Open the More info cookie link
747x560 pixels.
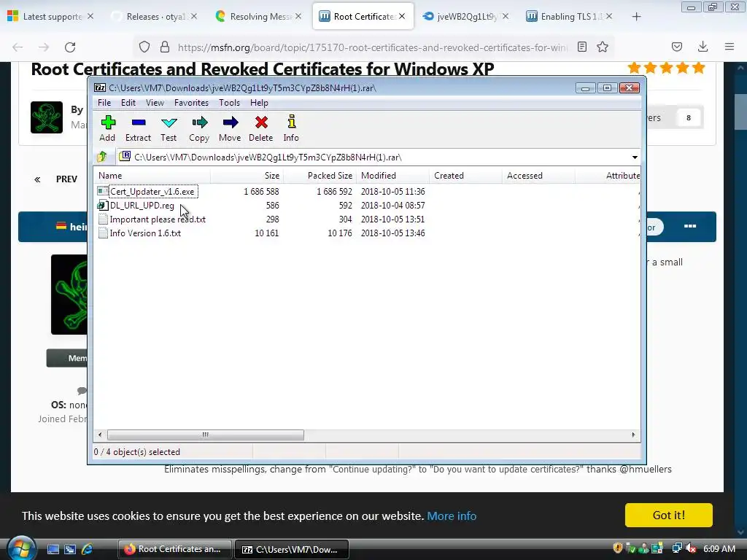[x=452, y=516]
